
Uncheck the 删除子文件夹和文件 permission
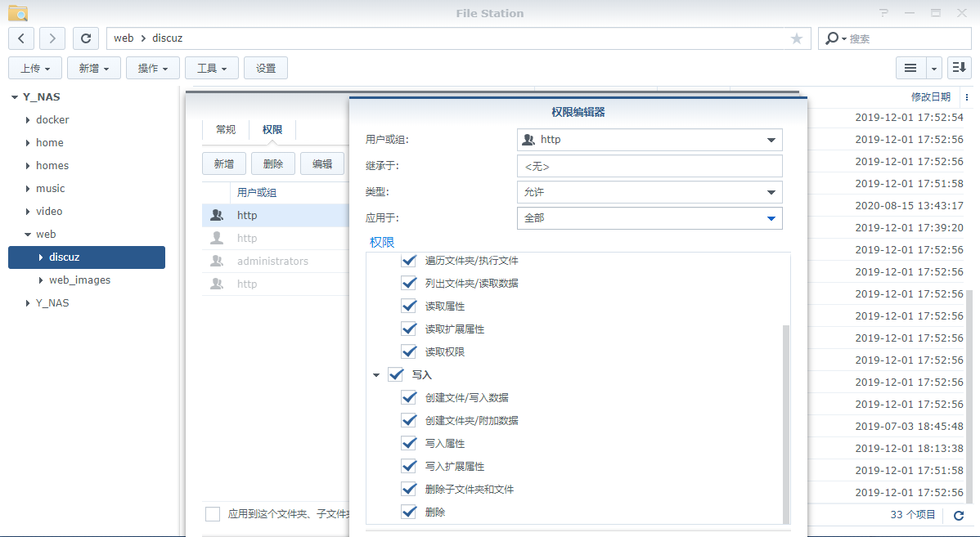pos(409,490)
